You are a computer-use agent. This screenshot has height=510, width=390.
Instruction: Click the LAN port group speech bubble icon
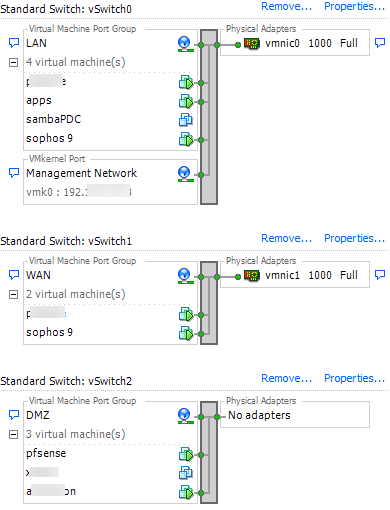14,43
